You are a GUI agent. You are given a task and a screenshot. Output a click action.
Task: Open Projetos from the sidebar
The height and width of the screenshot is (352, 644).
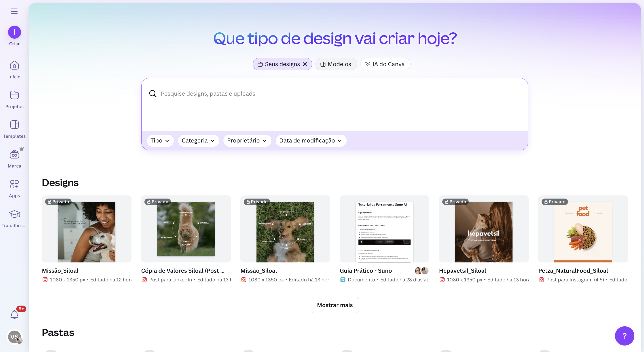coord(14,99)
